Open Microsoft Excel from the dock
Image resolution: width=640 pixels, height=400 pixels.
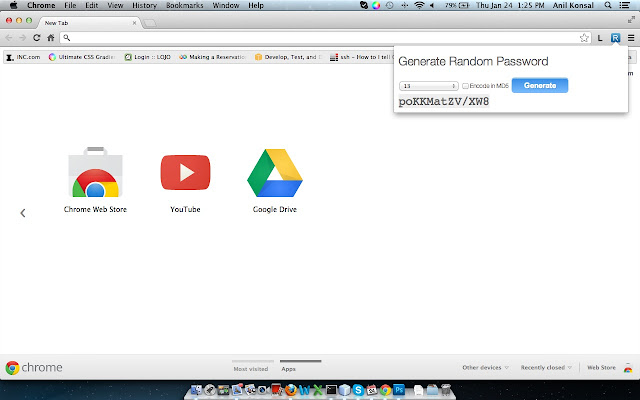pos(318,390)
